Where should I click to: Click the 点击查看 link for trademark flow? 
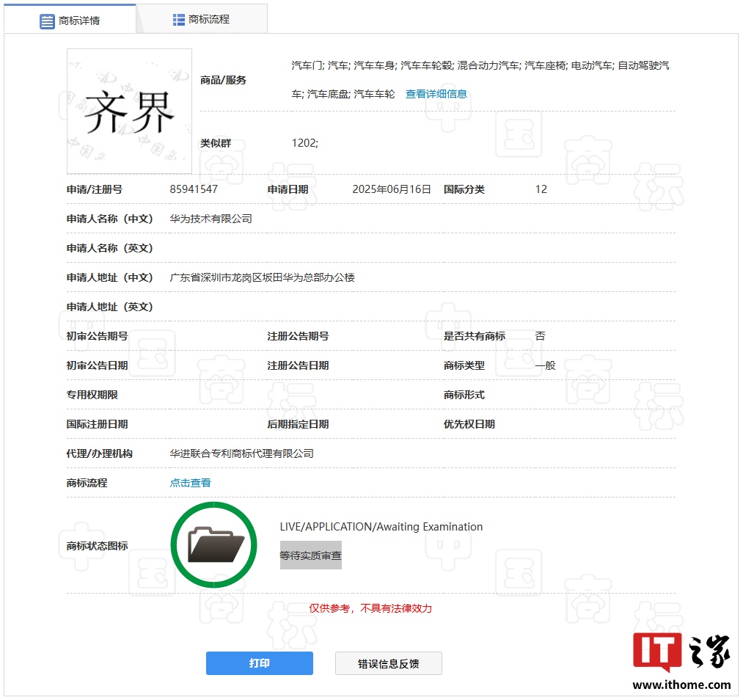pos(190,483)
